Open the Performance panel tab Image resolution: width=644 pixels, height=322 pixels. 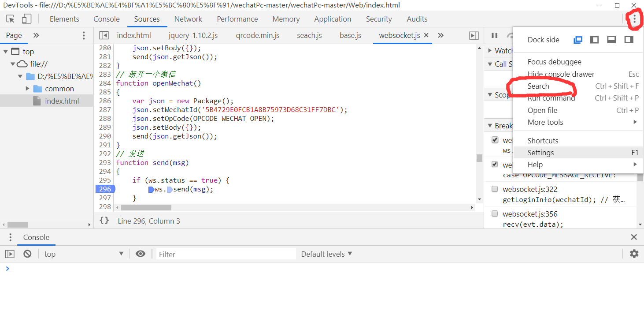point(237,19)
